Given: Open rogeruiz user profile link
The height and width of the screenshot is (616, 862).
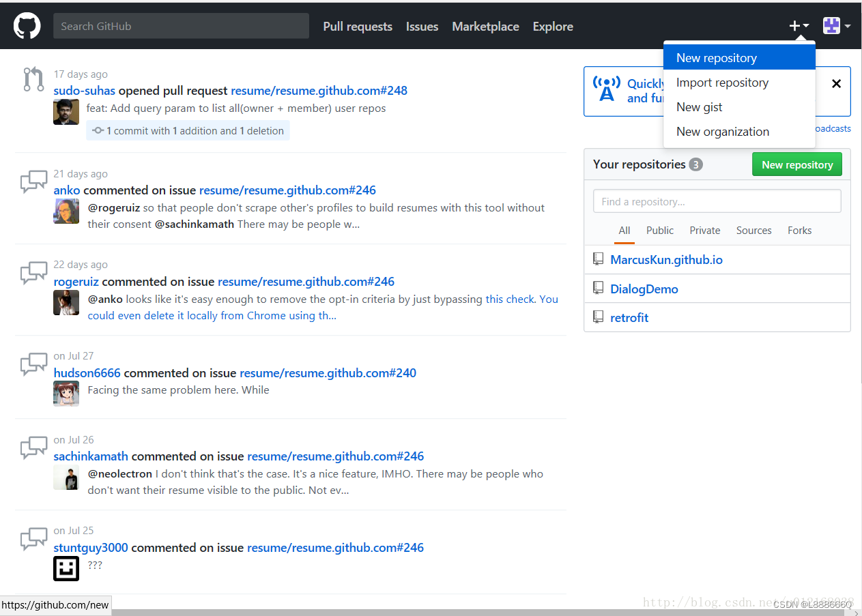Looking at the screenshot, I should (x=76, y=282).
